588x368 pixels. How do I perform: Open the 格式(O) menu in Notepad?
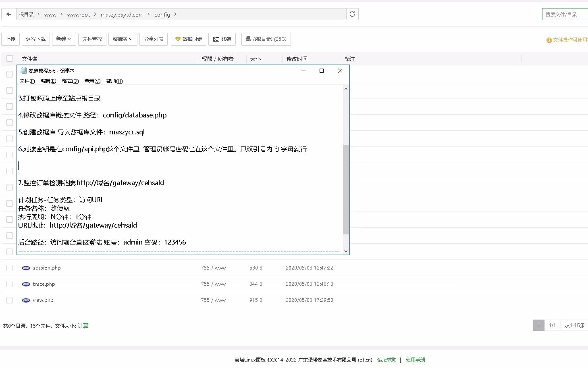coord(70,81)
